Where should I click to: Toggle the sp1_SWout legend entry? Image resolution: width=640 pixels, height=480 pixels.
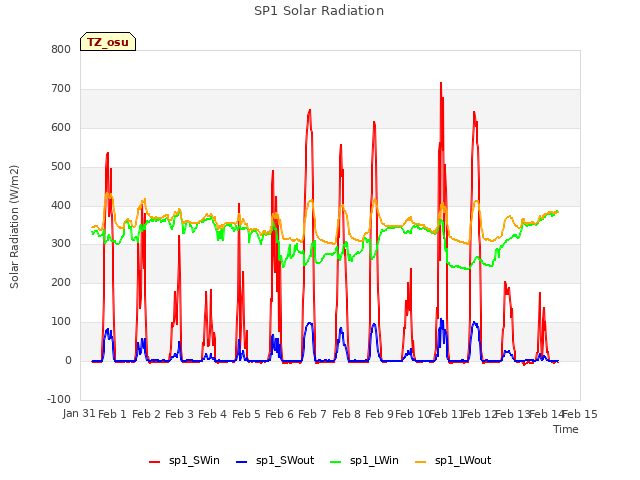click(276, 460)
